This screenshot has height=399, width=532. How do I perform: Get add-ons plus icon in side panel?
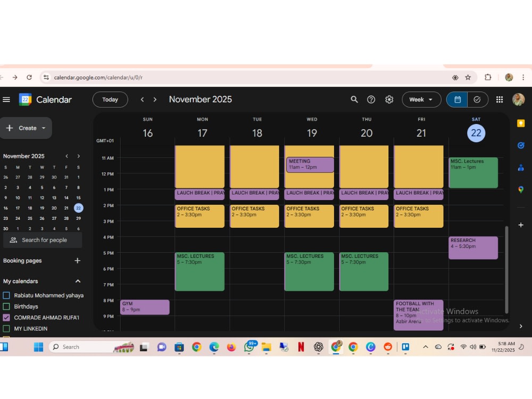click(521, 225)
